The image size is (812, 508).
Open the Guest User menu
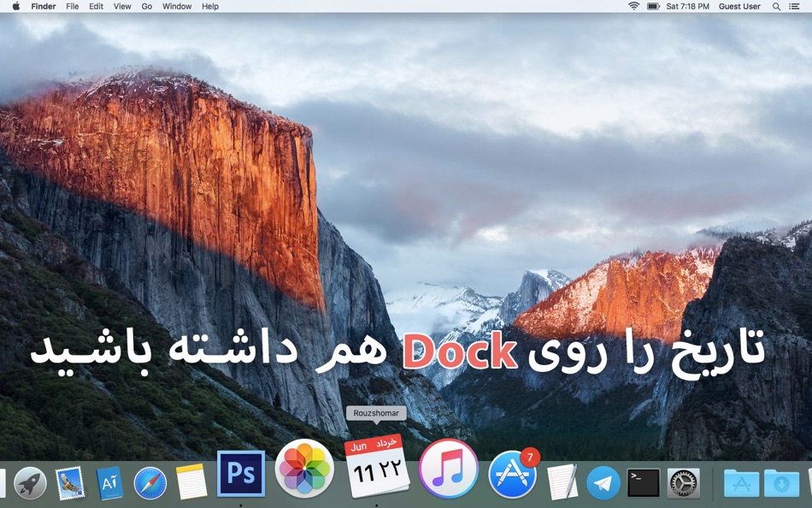tap(739, 6)
